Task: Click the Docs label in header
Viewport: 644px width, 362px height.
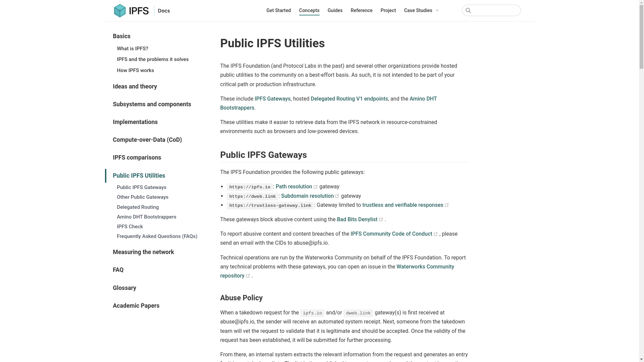Action: 164,11
